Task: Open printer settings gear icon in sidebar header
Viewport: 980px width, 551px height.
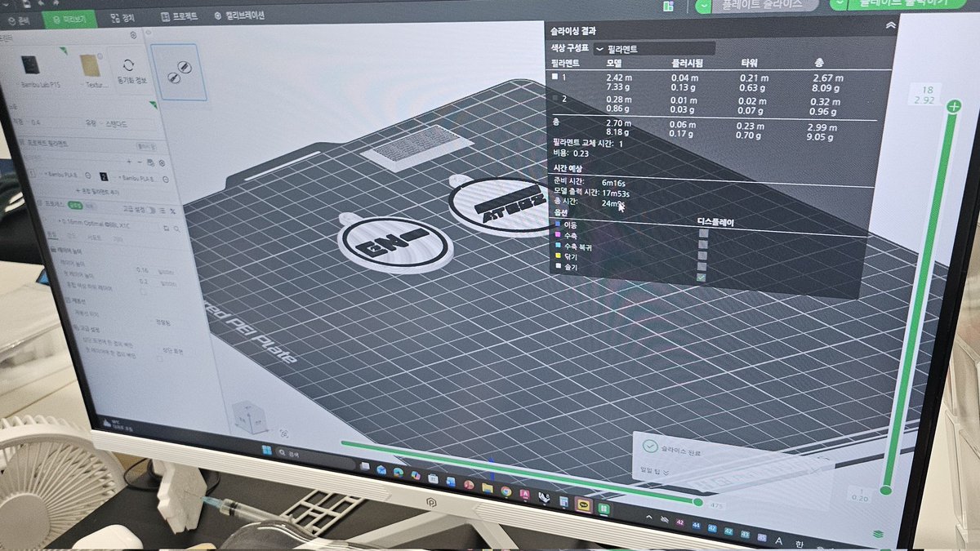Action: pos(133,36)
